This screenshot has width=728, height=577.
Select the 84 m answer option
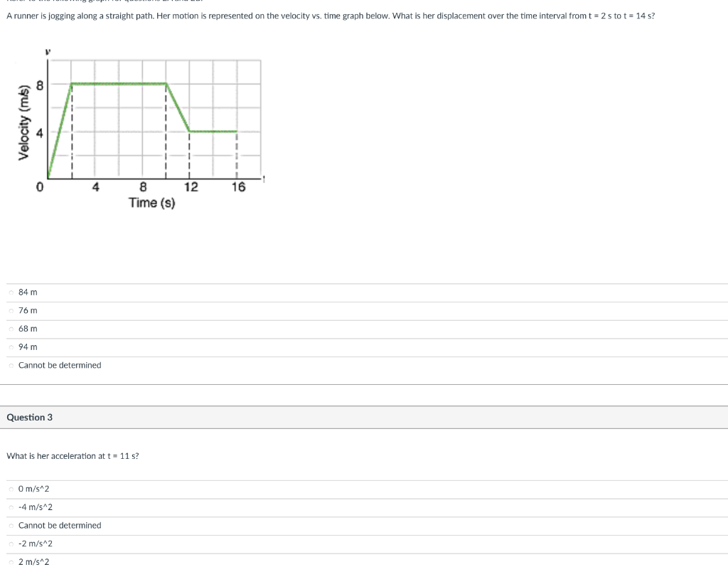click(x=11, y=292)
